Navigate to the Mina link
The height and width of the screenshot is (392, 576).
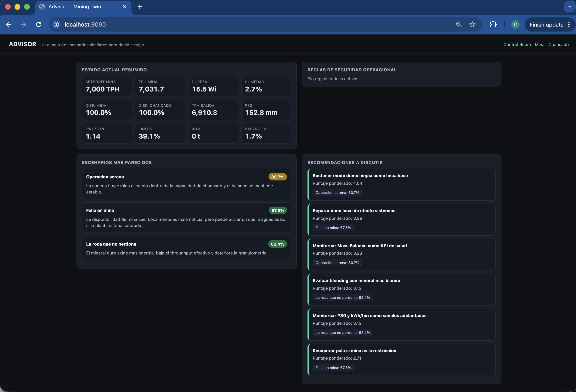pyautogui.click(x=539, y=45)
